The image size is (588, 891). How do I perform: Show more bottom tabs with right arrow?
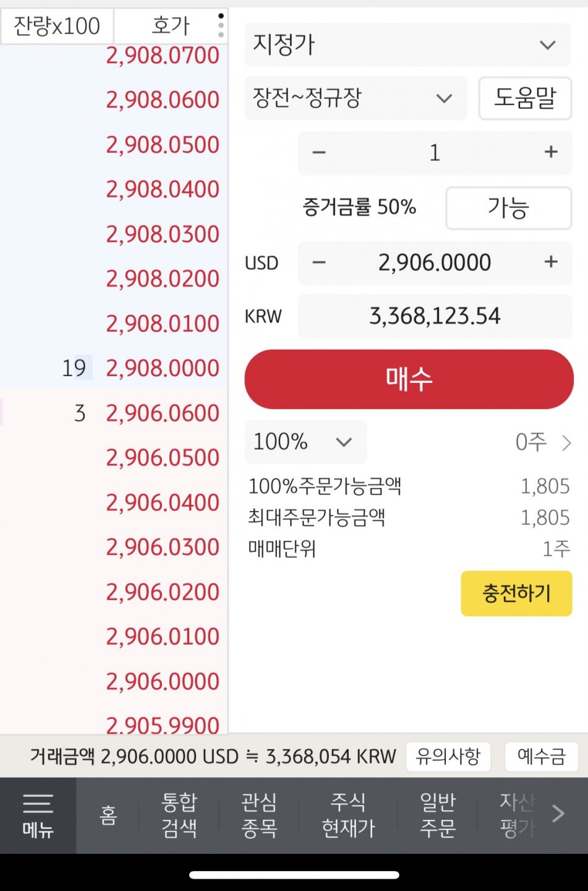coord(558,814)
